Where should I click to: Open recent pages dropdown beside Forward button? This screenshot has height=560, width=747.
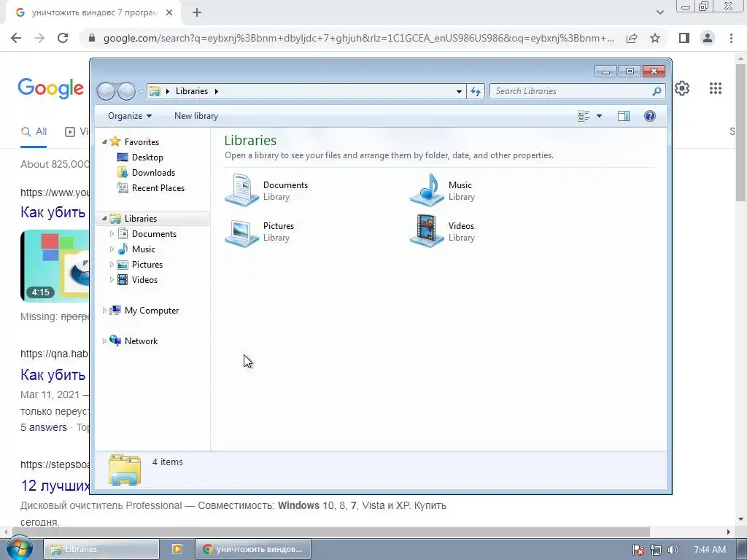click(141, 91)
